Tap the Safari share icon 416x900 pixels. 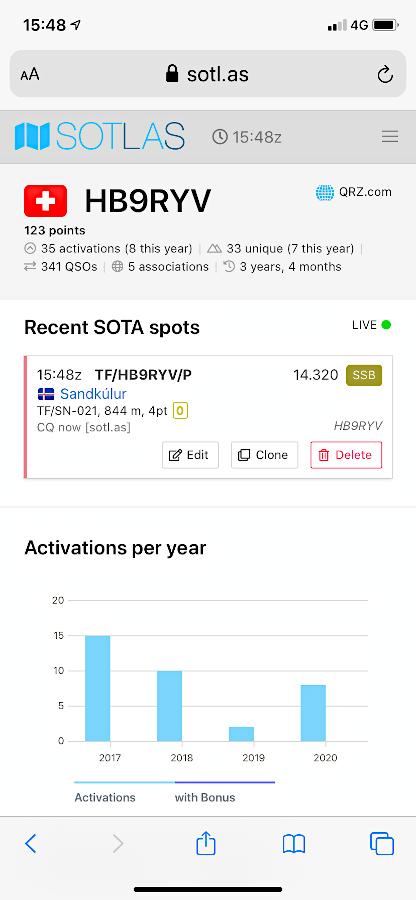[206, 844]
